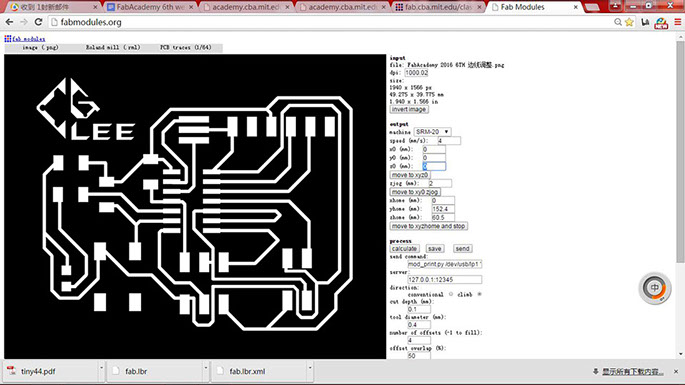Click the fab modules grid logo icon
The width and height of the screenshot is (685, 385).
point(7,39)
